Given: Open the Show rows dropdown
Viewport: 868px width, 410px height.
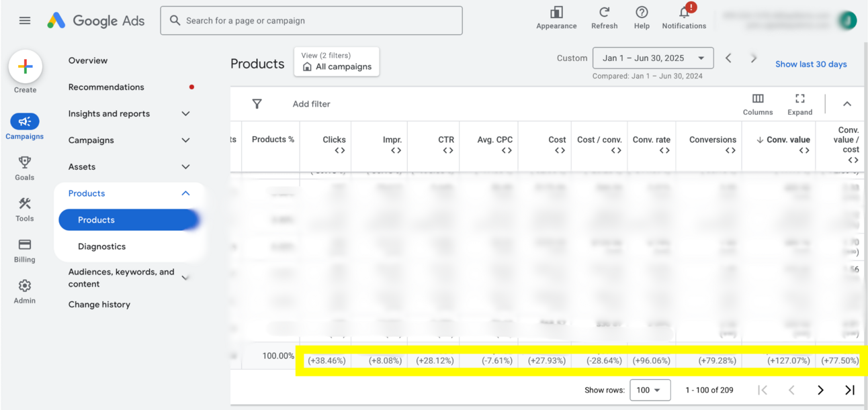Looking at the screenshot, I should point(650,390).
